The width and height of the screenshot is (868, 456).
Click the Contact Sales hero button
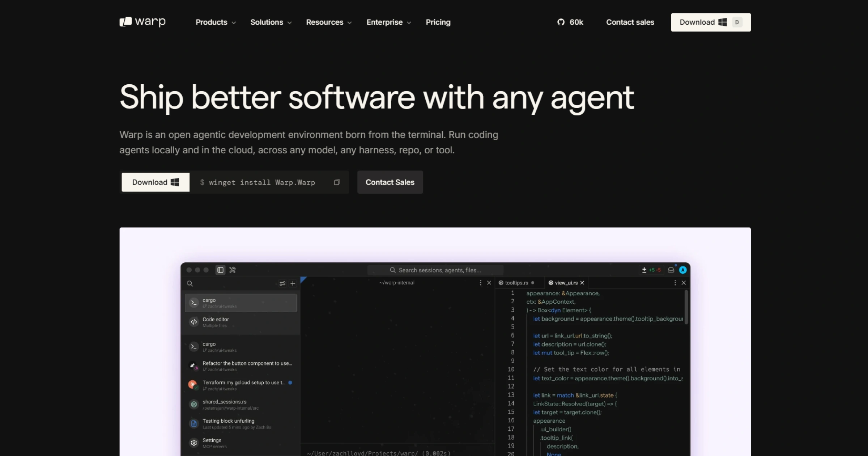coord(390,182)
